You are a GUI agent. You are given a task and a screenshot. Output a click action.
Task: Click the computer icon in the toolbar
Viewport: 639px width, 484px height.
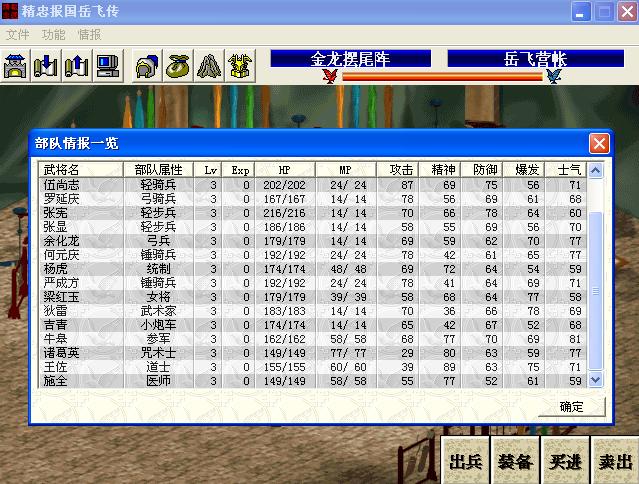[x=107, y=66]
